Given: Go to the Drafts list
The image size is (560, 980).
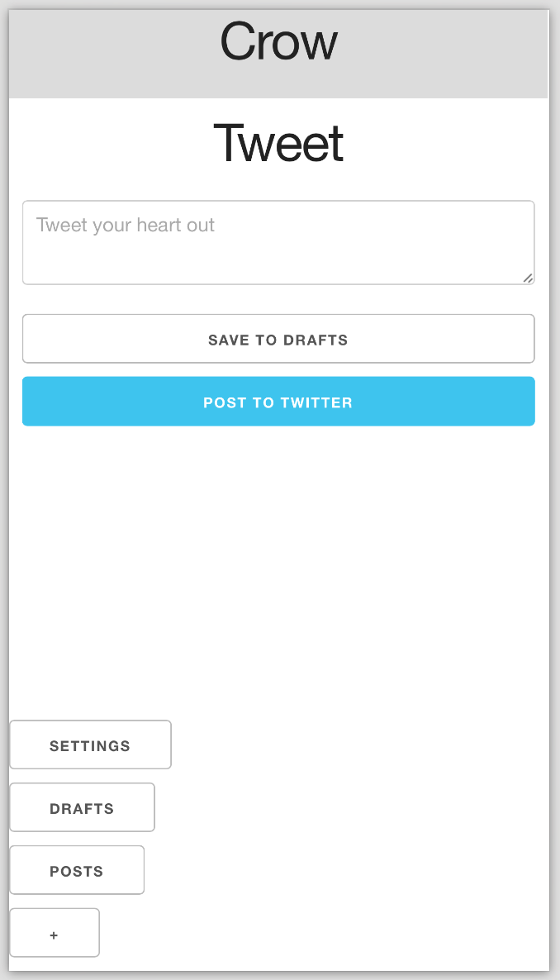Looking at the screenshot, I should click(x=82, y=807).
